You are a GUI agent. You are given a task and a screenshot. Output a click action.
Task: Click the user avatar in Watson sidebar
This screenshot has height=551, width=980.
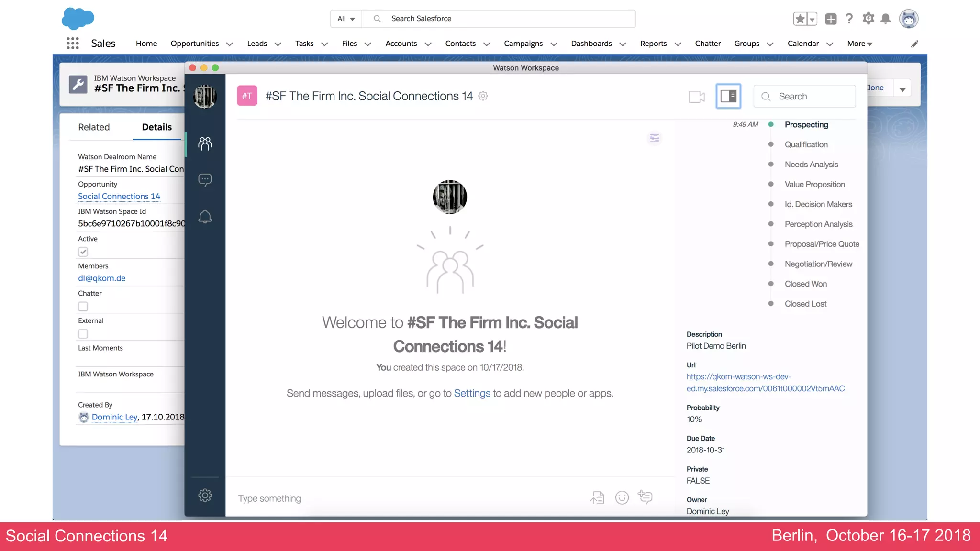[x=205, y=97]
